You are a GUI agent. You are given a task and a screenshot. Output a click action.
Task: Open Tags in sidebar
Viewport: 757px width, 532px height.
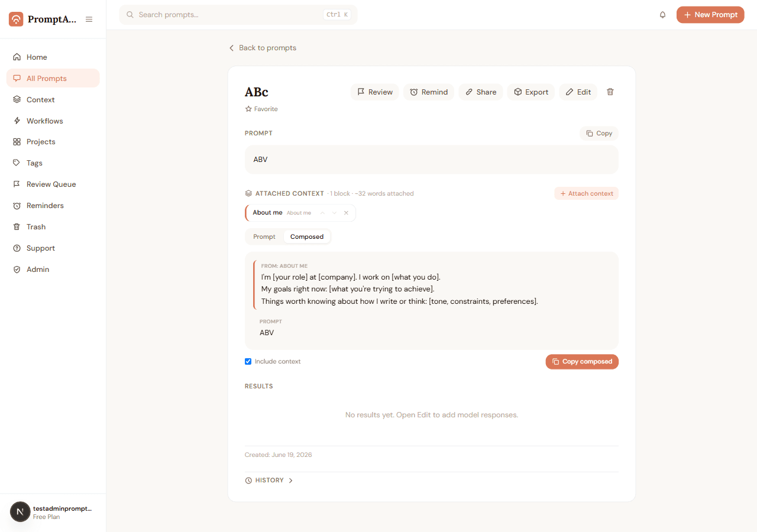tap(53, 163)
